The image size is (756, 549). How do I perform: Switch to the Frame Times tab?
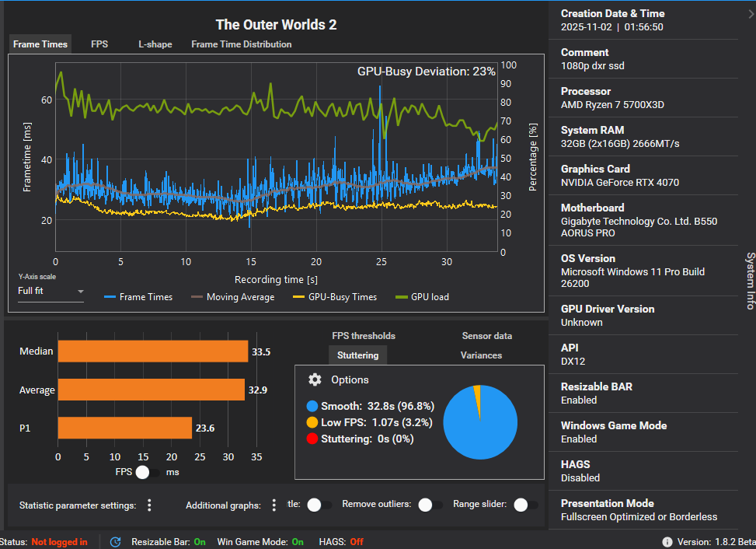click(x=40, y=44)
